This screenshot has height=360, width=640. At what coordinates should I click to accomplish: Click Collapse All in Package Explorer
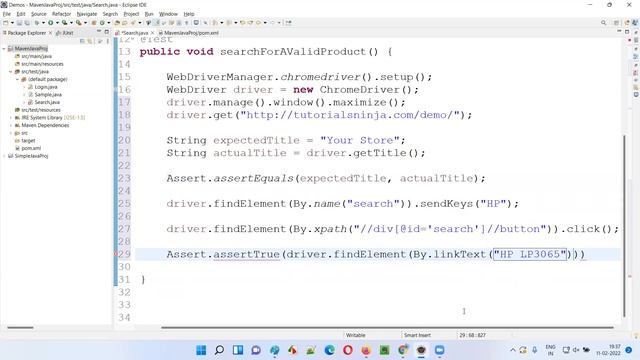[82, 41]
